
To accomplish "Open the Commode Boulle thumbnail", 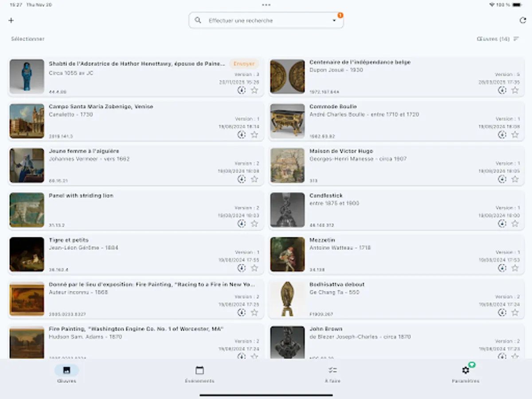I will (x=288, y=121).
